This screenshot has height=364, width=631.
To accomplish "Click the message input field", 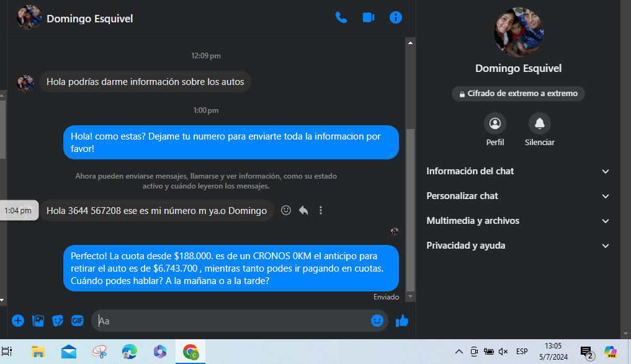I will (x=230, y=321).
